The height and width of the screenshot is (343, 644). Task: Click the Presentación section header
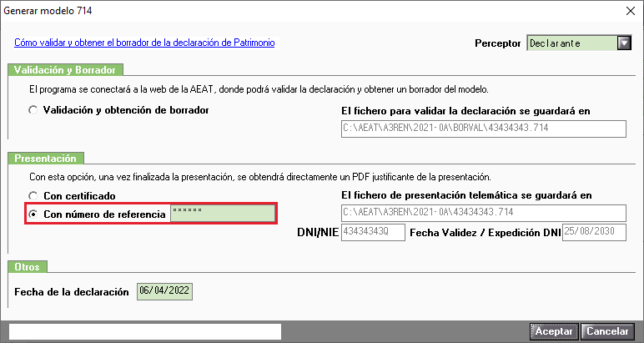46,159
